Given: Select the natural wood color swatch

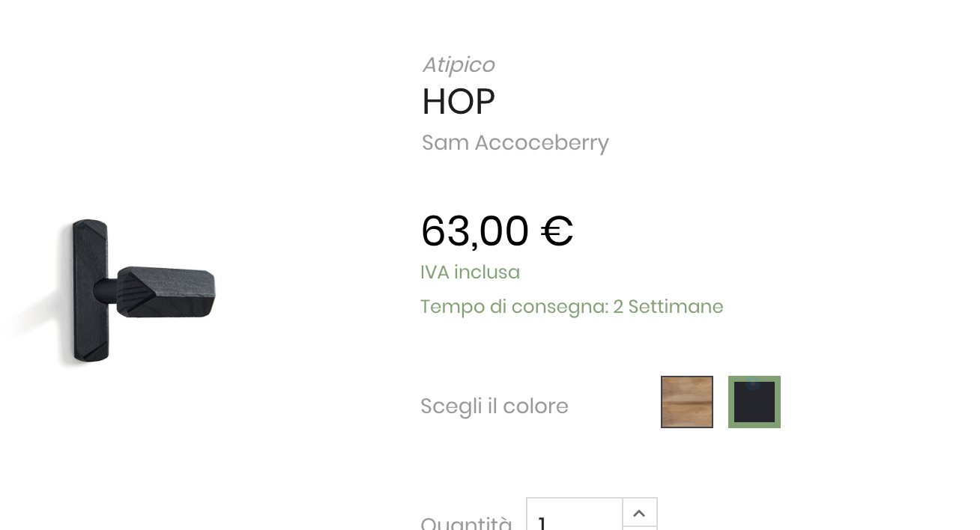Looking at the screenshot, I should (x=686, y=402).
